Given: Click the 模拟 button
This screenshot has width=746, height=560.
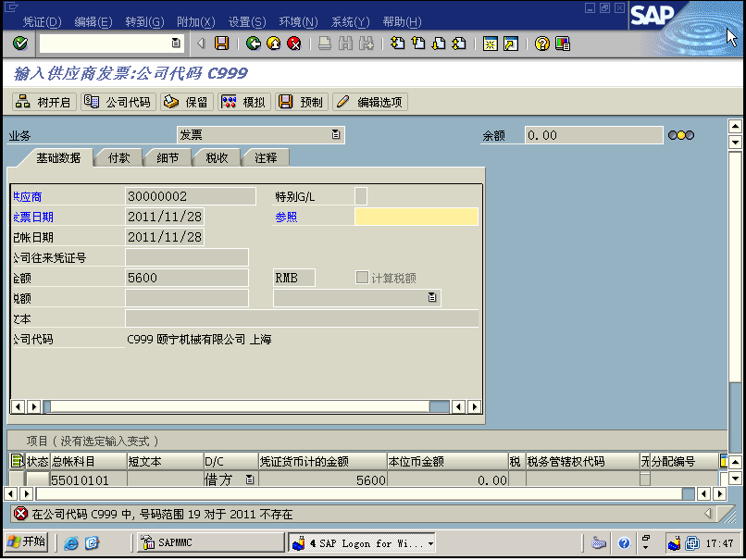Looking at the screenshot, I should pos(244,102).
